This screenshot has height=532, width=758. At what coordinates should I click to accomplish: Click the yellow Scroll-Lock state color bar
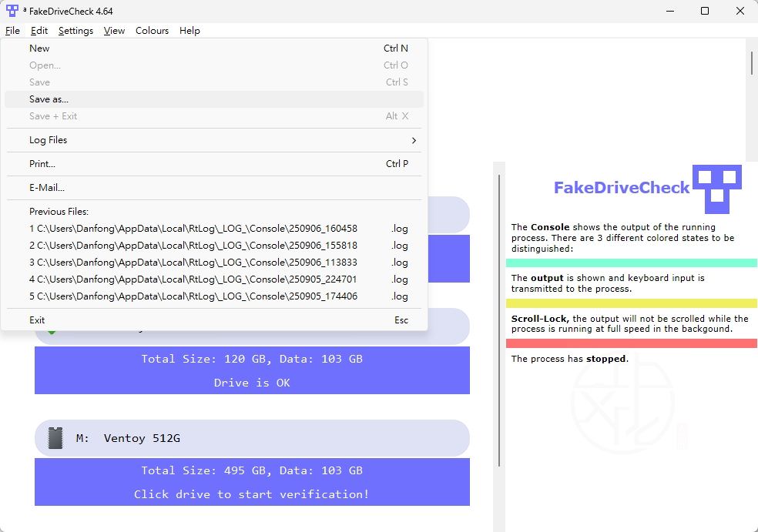click(632, 303)
